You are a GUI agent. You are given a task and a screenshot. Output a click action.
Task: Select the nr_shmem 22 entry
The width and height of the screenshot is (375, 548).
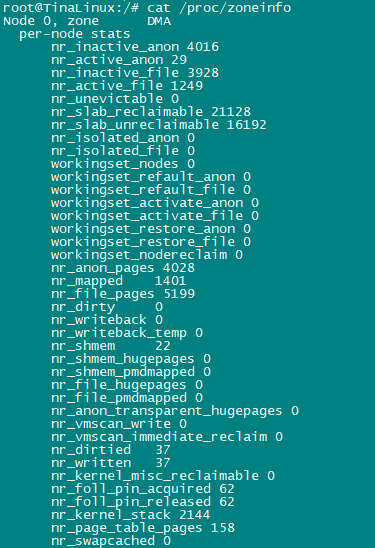111,346
